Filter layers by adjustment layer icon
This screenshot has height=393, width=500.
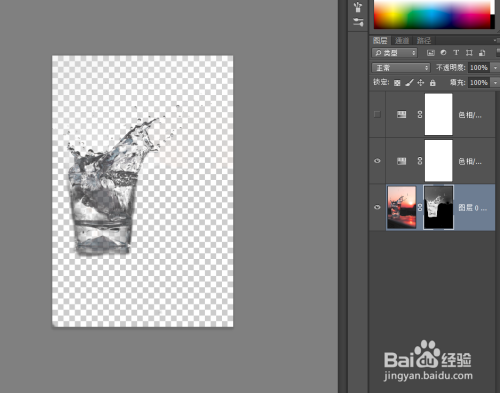click(443, 53)
